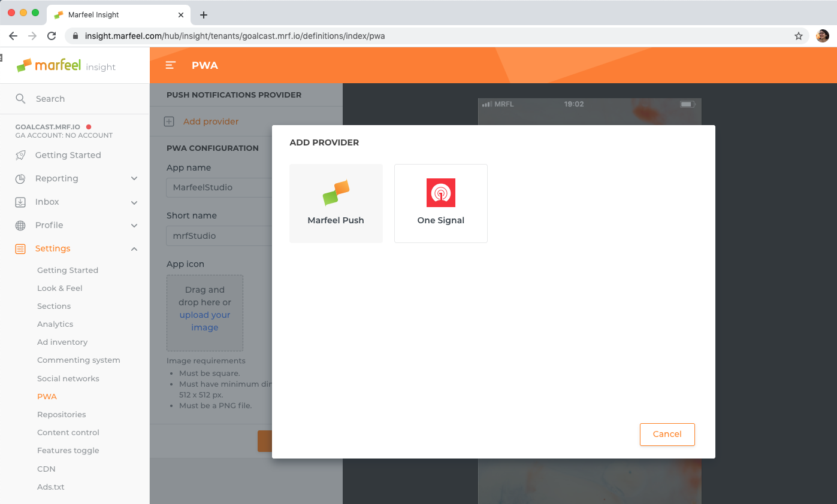
Task: Click the Marfeel insight logo
Action: point(66,65)
